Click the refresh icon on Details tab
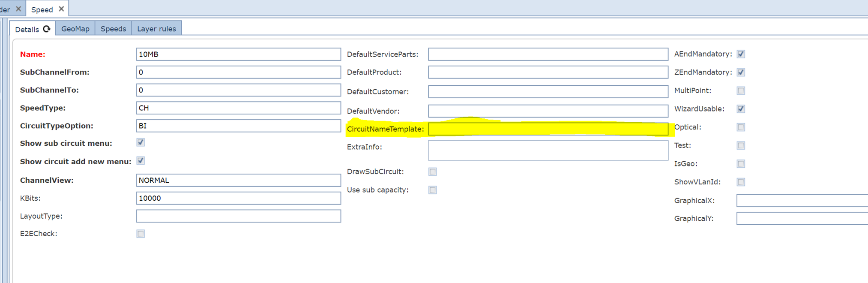Image resolution: width=868 pixels, height=283 pixels. coord(47,29)
